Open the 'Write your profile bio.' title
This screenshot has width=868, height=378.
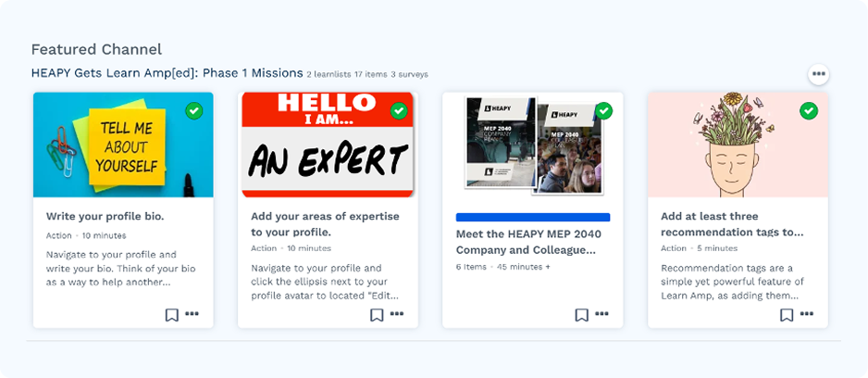click(x=105, y=216)
